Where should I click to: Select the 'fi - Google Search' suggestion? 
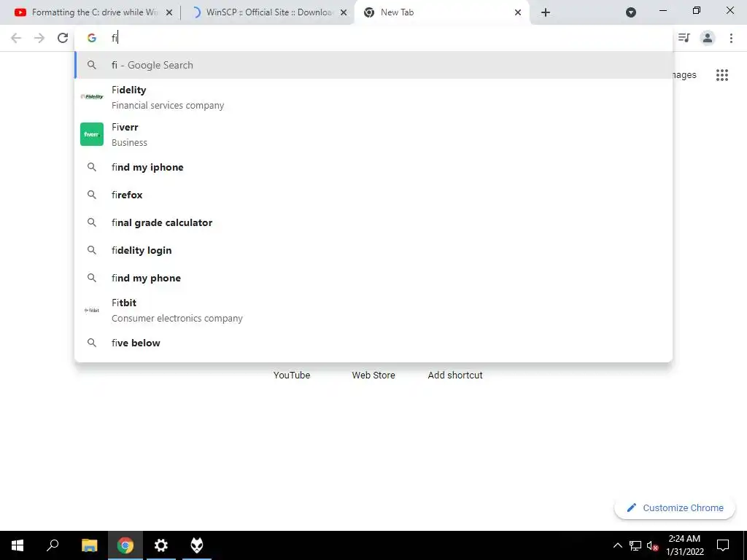click(x=373, y=65)
